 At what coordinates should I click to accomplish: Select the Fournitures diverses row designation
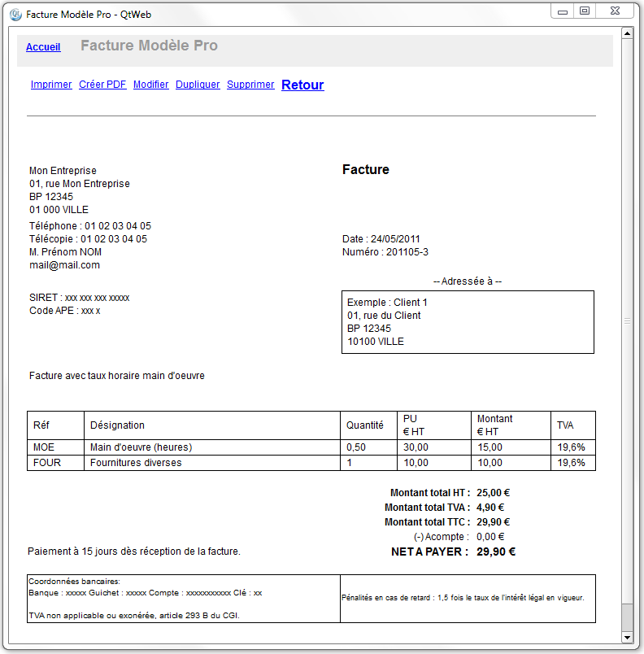[136, 463]
